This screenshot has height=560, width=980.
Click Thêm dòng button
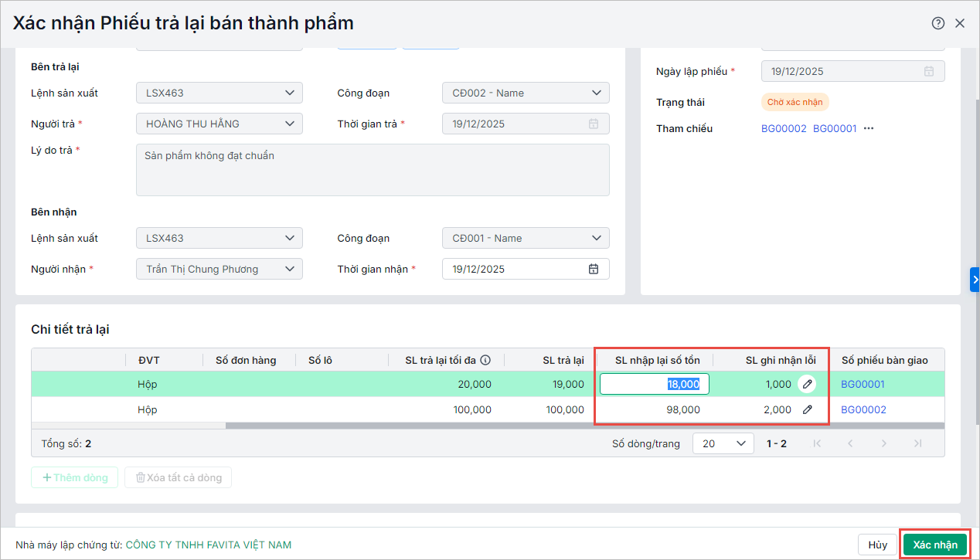pos(75,477)
